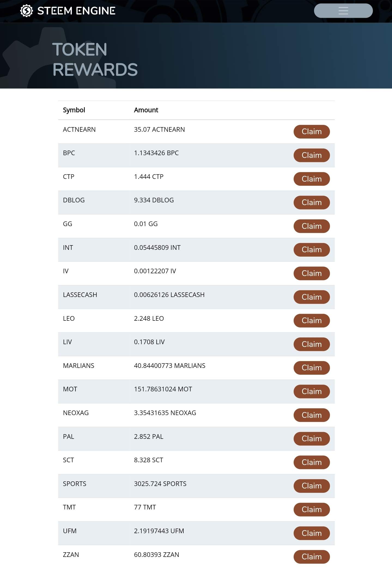Claim the LIV token reward
Viewport: 392px width, 573px height.
click(311, 344)
